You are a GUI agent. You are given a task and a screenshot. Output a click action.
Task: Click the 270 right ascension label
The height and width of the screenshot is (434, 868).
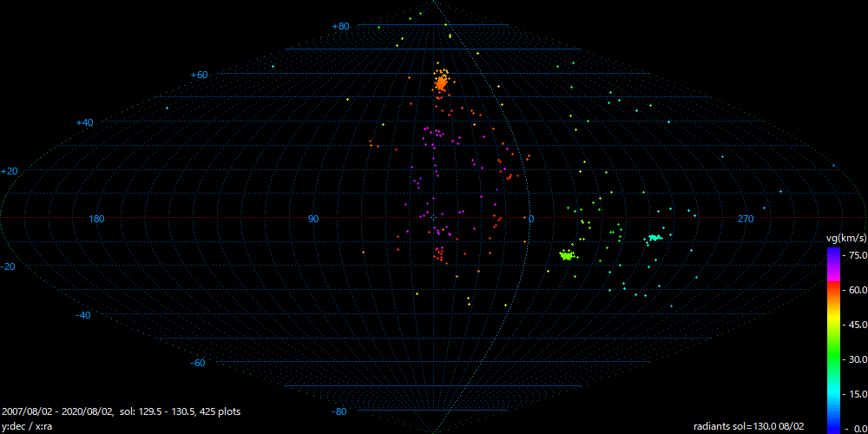746,219
